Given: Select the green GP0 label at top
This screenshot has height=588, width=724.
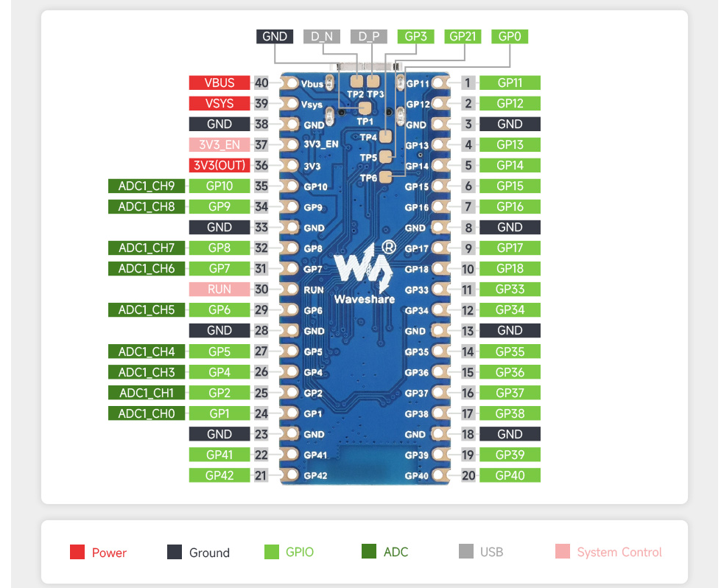Looking at the screenshot, I should pyautogui.click(x=510, y=37).
